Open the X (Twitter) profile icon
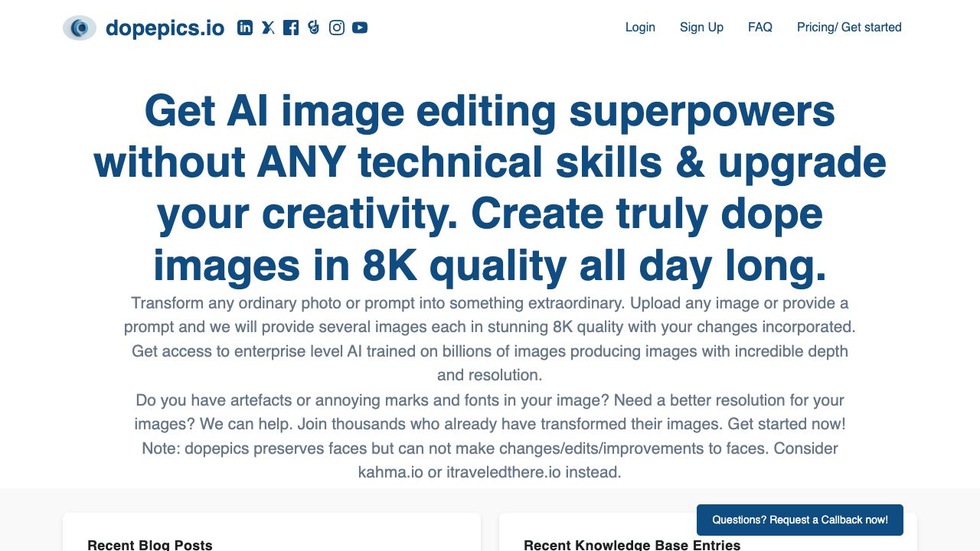The image size is (980, 551). (268, 28)
